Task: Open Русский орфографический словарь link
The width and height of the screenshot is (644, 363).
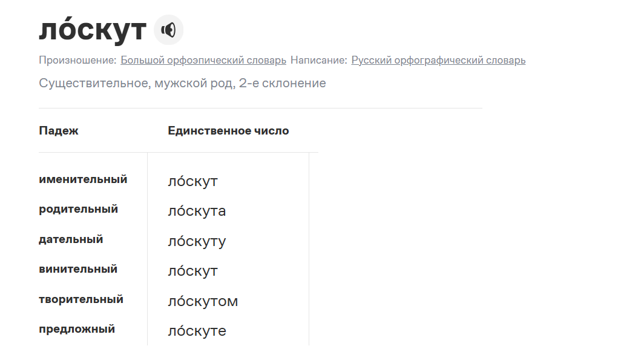Action: (438, 60)
